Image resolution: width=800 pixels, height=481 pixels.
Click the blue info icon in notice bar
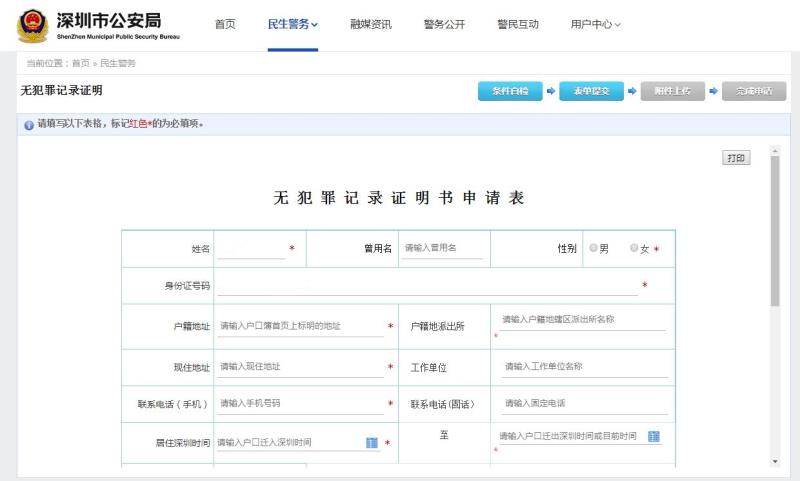[x=28, y=125]
